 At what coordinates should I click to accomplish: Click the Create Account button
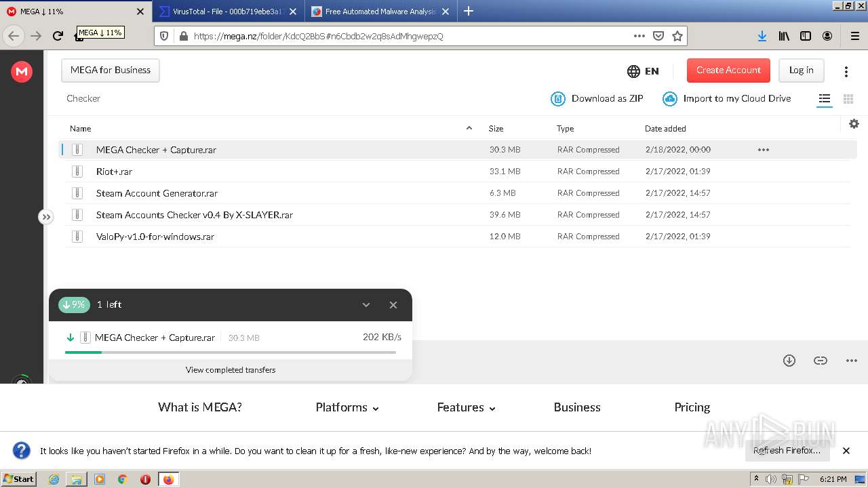point(728,70)
